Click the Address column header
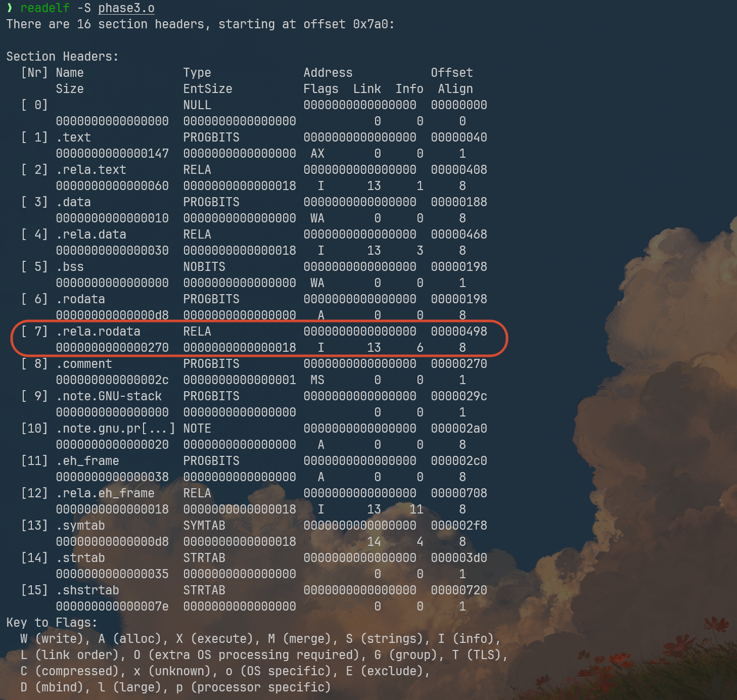The image size is (737, 700). (x=328, y=73)
